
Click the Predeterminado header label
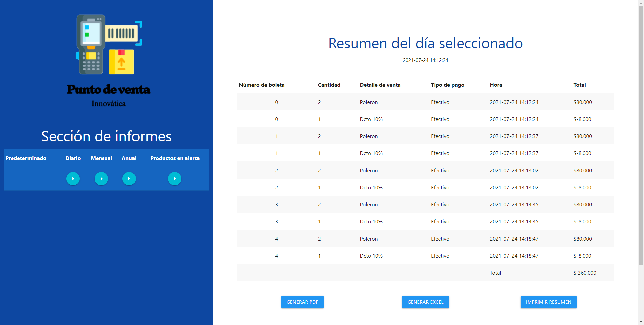(x=26, y=158)
